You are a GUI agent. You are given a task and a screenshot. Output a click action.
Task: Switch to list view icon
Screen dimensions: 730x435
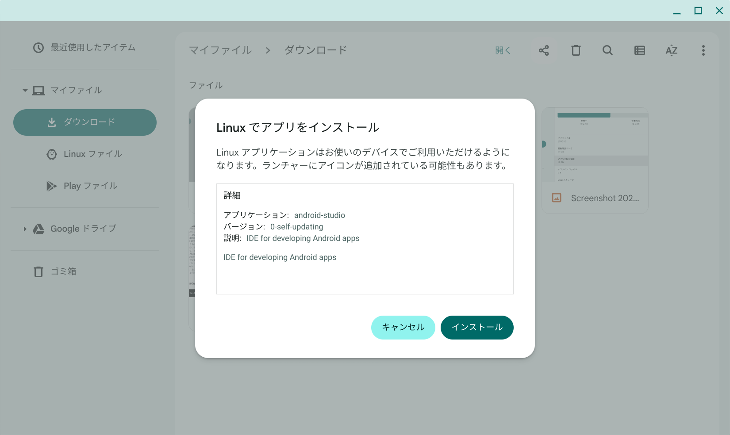click(x=640, y=50)
